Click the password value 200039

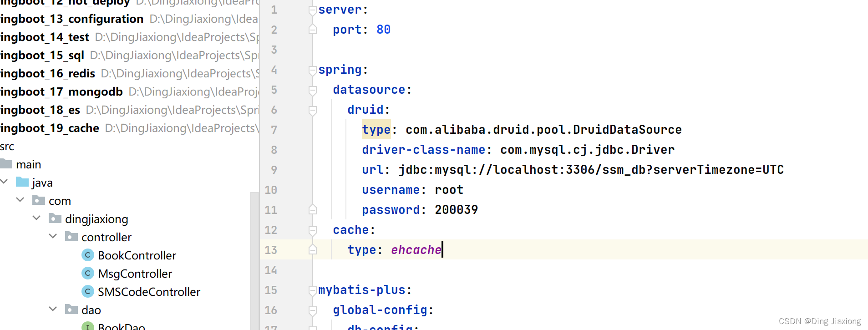456,210
